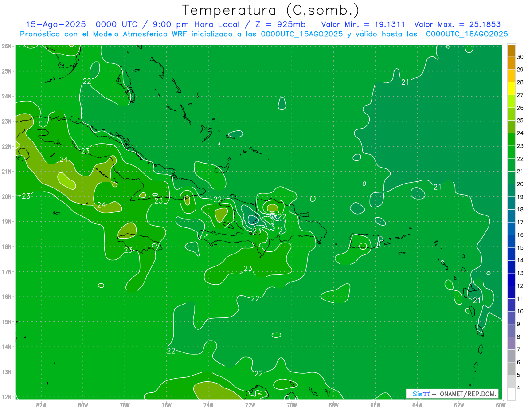
Task: Select "Valor Min. = 19.1311" text
Action: 363,24
